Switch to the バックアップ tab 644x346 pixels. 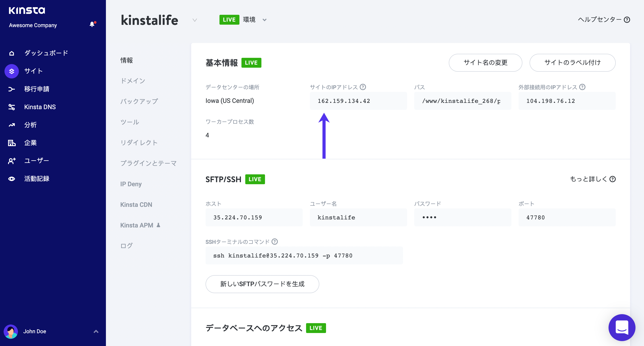[x=139, y=102]
